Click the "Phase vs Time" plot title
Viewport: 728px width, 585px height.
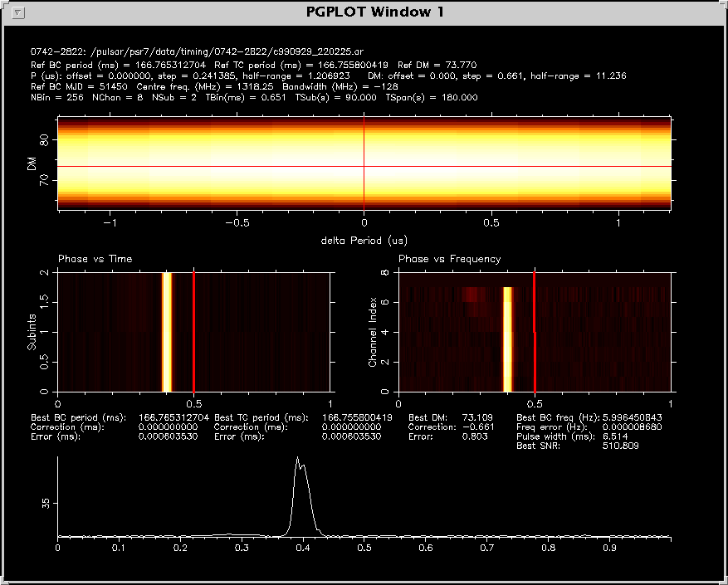[x=95, y=259]
